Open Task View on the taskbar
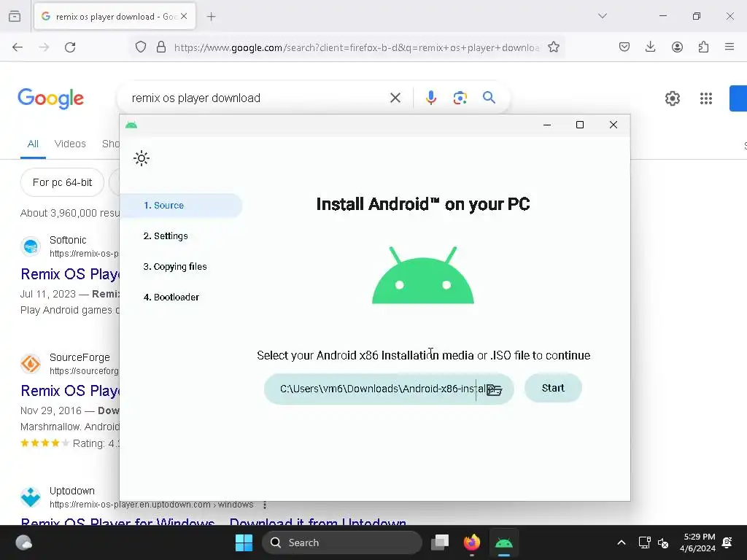This screenshot has width=747, height=560. tap(440, 542)
